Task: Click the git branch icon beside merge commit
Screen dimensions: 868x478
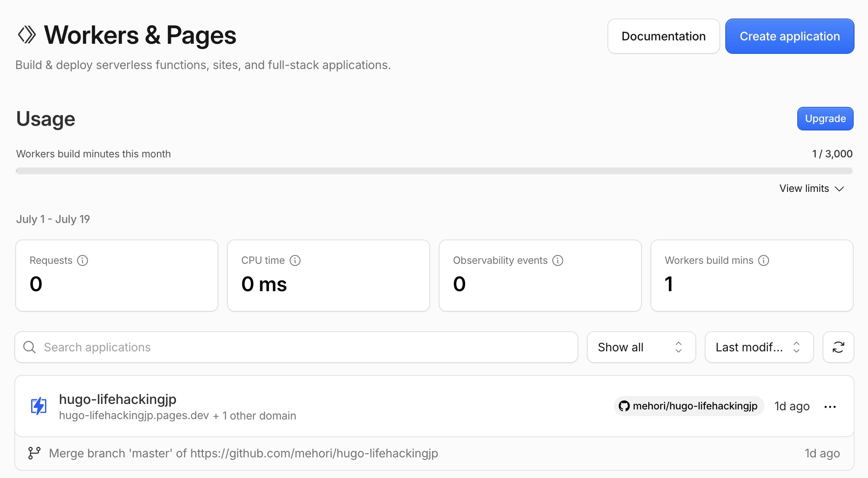Action: (x=34, y=453)
